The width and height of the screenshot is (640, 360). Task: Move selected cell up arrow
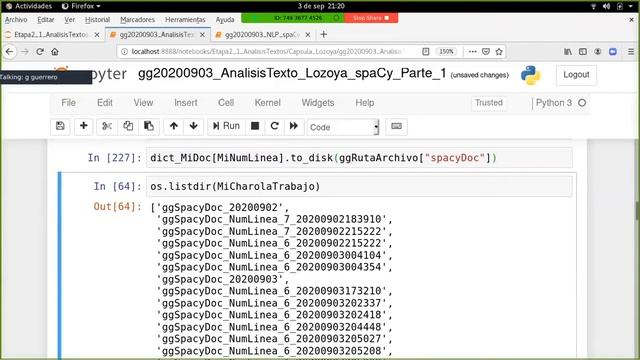pyautogui.click(x=173, y=126)
